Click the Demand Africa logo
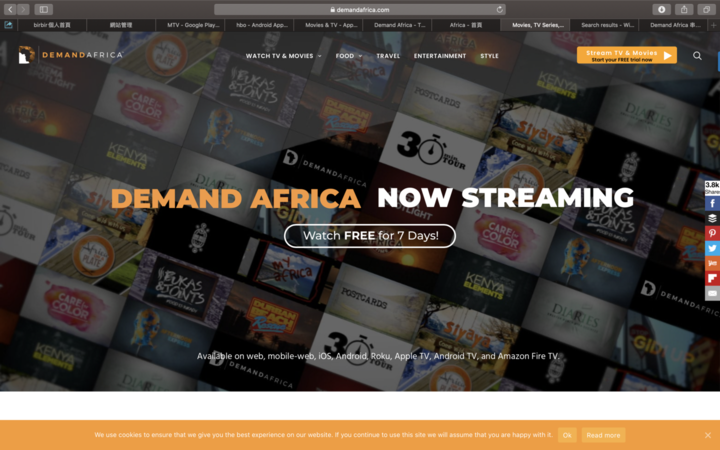Image resolution: width=720 pixels, height=450 pixels. tap(71, 55)
